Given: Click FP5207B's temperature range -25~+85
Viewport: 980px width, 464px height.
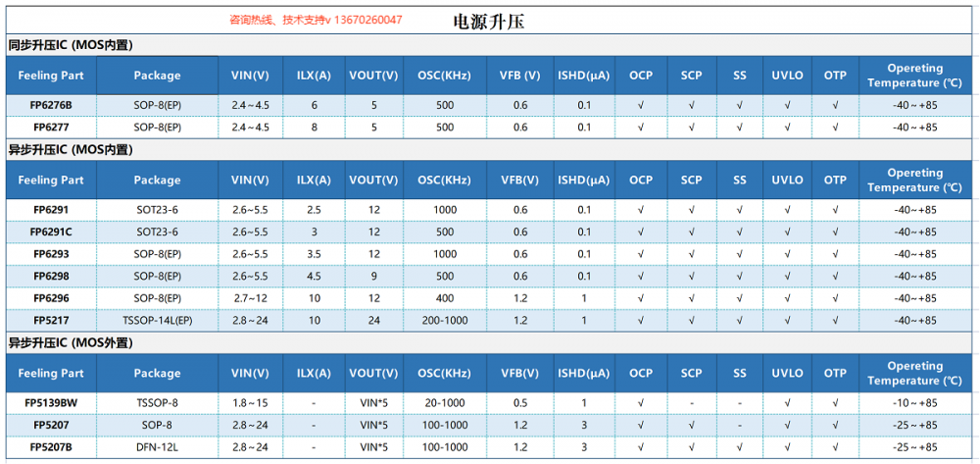Looking at the screenshot, I should (x=914, y=447).
